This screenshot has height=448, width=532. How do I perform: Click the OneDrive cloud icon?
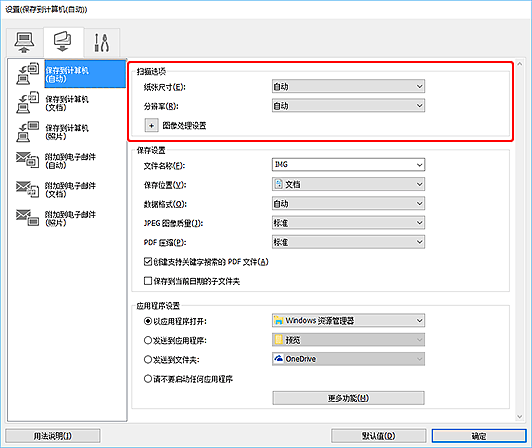point(279,359)
